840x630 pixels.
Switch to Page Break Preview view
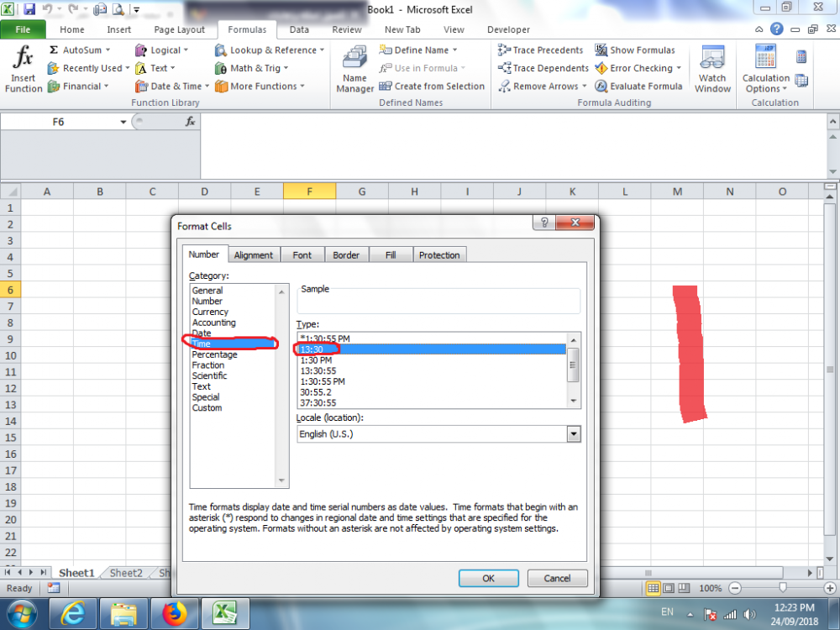point(684,588)
